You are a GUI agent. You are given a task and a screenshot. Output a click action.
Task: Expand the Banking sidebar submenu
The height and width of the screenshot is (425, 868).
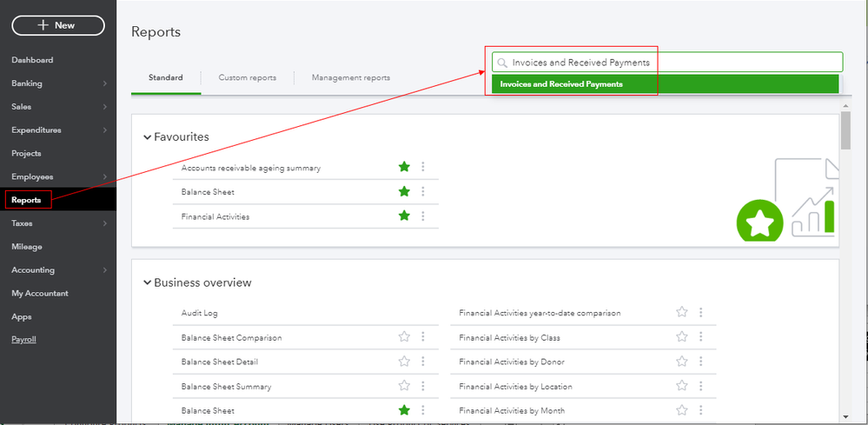point(104,83)
